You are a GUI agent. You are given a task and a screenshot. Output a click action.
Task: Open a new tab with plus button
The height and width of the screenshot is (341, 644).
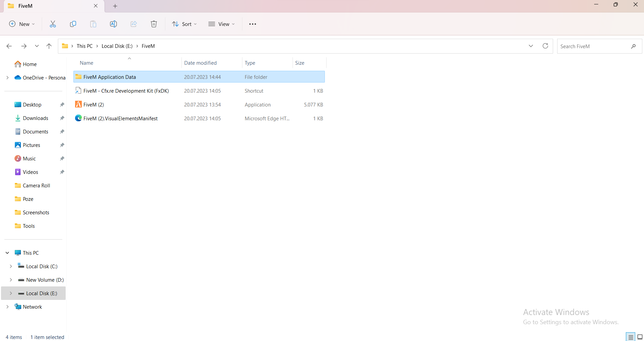[115, 6]
